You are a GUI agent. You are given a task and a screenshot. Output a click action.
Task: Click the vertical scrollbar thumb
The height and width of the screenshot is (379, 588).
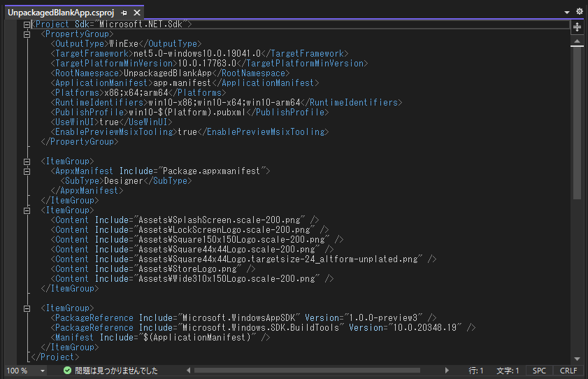[x=577, y=122]
